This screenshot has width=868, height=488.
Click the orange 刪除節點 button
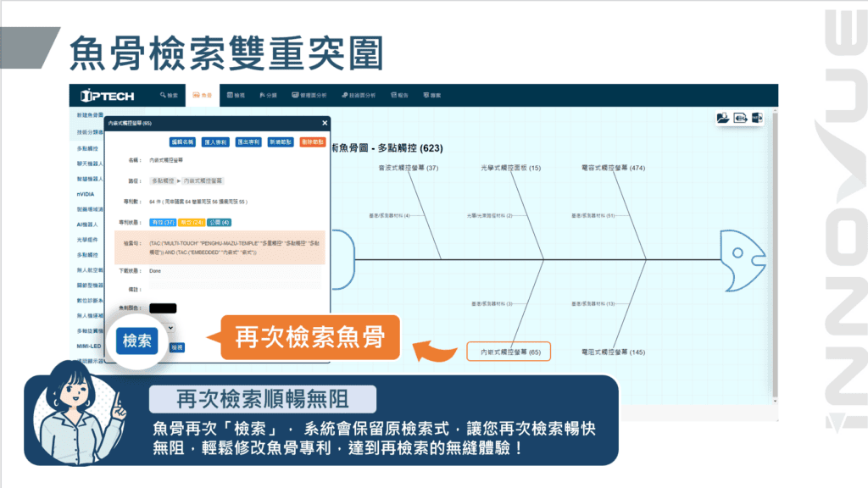coord(313,142)
